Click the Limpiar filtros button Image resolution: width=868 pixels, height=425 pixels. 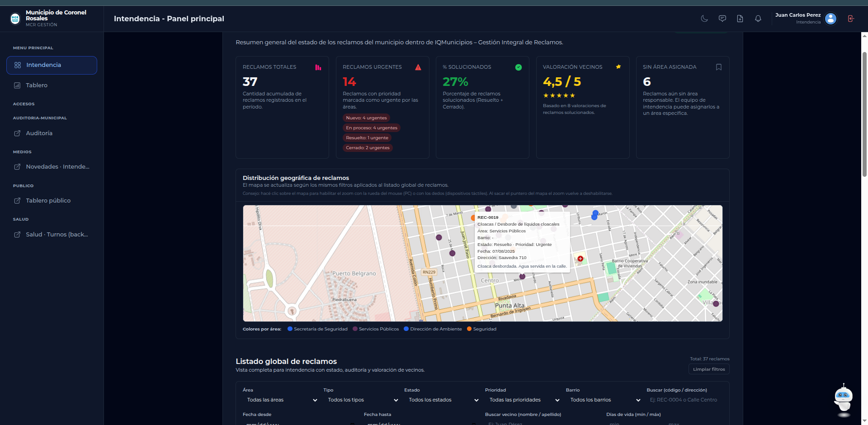(708, 369)
